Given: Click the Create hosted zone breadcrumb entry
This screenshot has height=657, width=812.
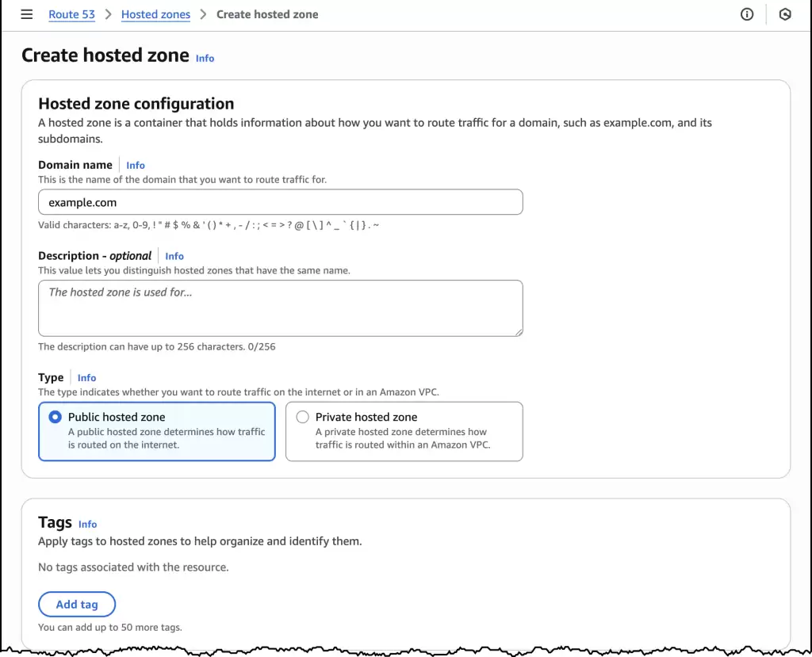Looking at the screenshot, I should click(x=267, y=13).
